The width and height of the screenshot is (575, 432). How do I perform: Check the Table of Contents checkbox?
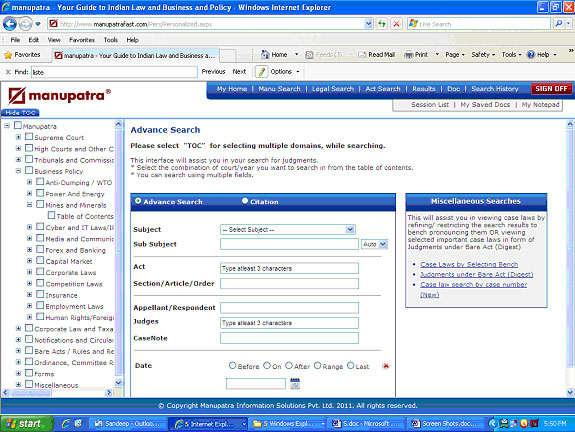click(x=52, y=215)
